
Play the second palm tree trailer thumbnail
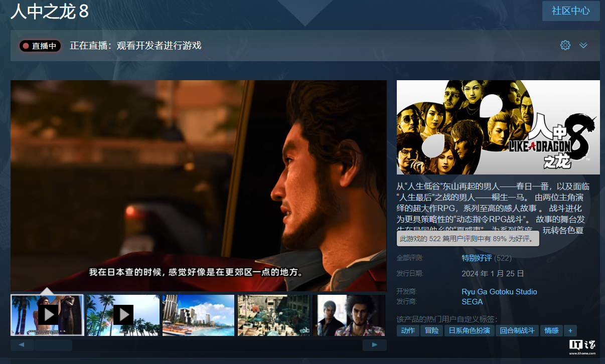pyautogui.click(x=123, y=315)
